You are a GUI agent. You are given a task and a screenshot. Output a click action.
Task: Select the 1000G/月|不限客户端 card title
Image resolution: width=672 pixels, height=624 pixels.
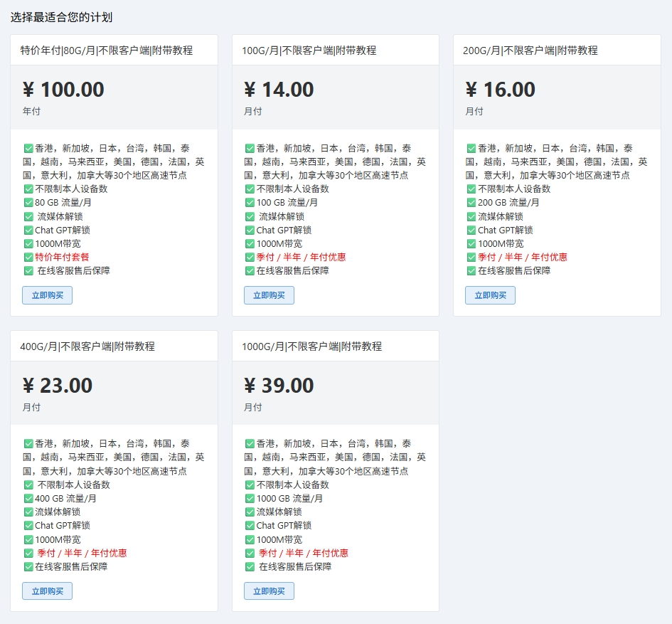tap(311, 347)
